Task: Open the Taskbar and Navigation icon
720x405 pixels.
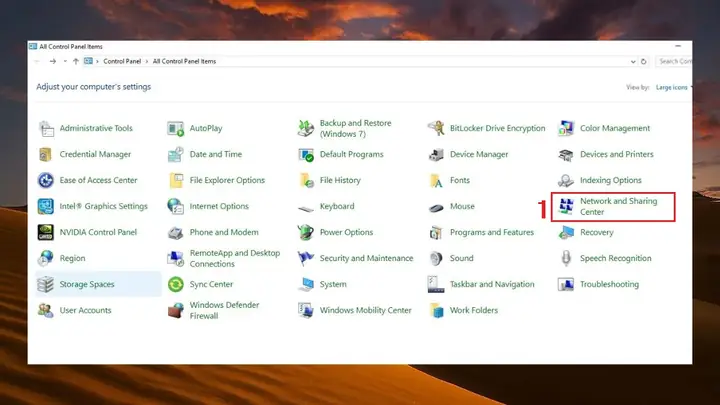Action: 436,285
